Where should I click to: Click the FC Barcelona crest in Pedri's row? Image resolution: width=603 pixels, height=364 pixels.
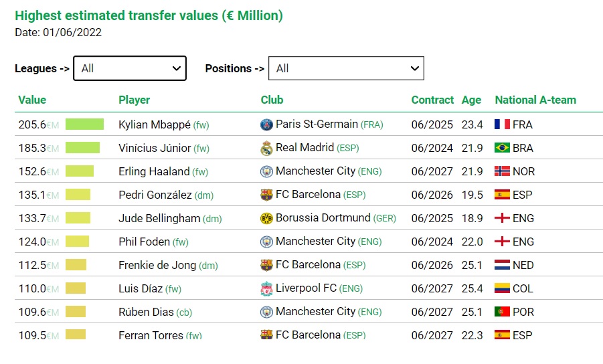click(266, 195)
